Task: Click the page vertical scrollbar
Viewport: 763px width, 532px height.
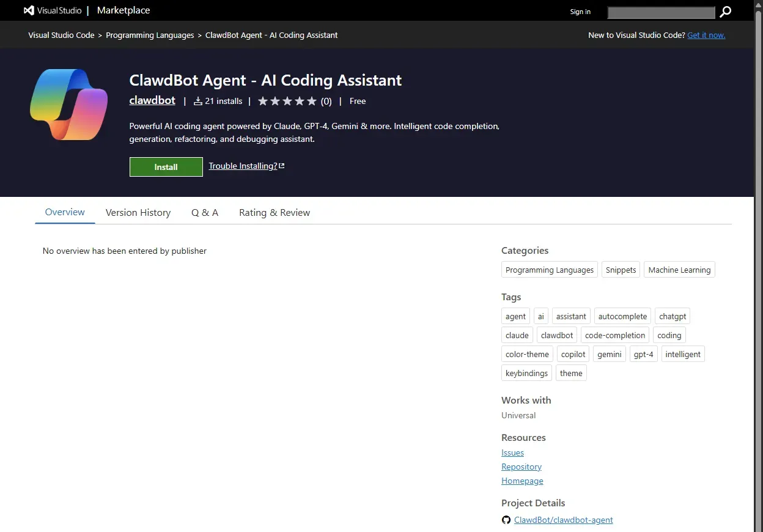Action: tap(758, 275)
